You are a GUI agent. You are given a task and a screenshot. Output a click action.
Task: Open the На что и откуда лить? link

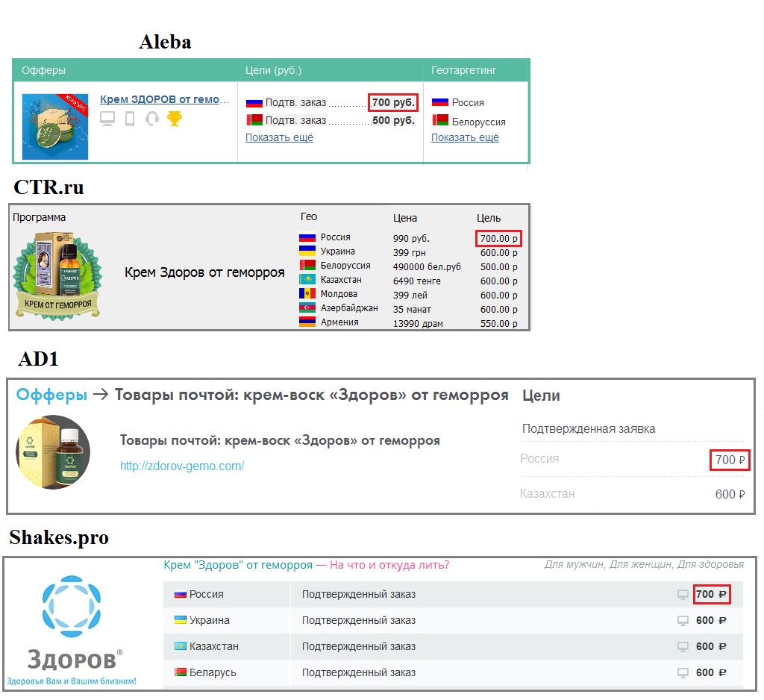tap(389, 565)
